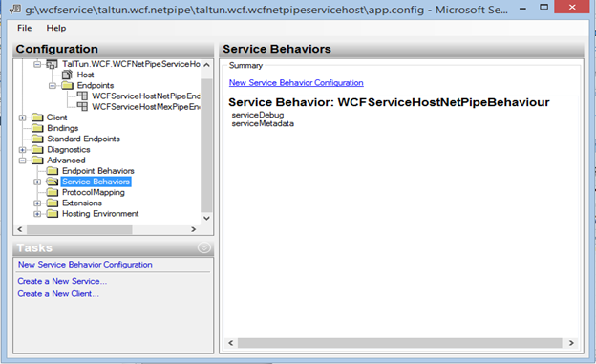Click summary pane scrollbar right arrow

point(571,343)
